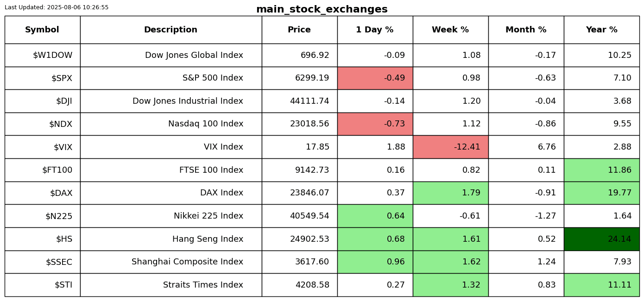Select the Price column header
The image size is (644, 301).
299,30
